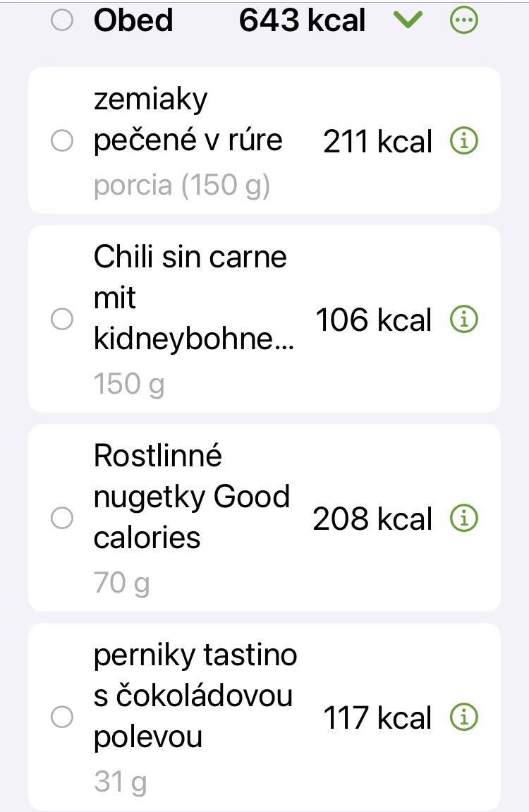Select zemiaky pečené v rúre radio button
529x812 pixels.
point(63,142)
